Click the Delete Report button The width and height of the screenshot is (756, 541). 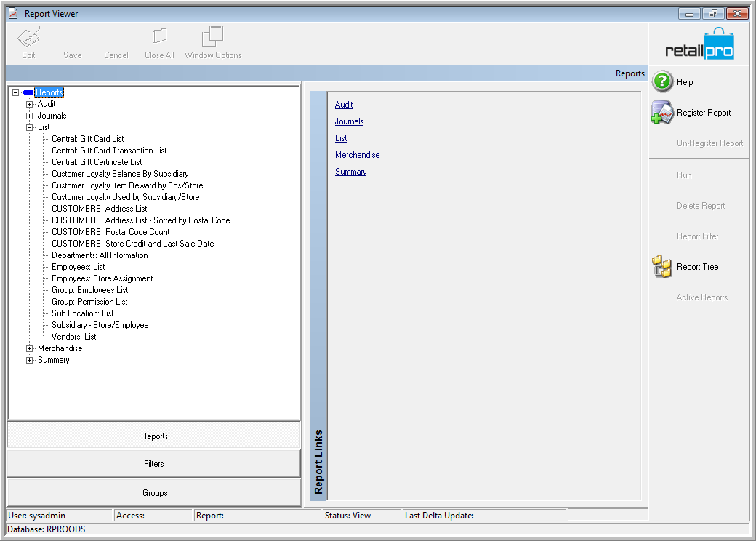click(x=701, y=205)
